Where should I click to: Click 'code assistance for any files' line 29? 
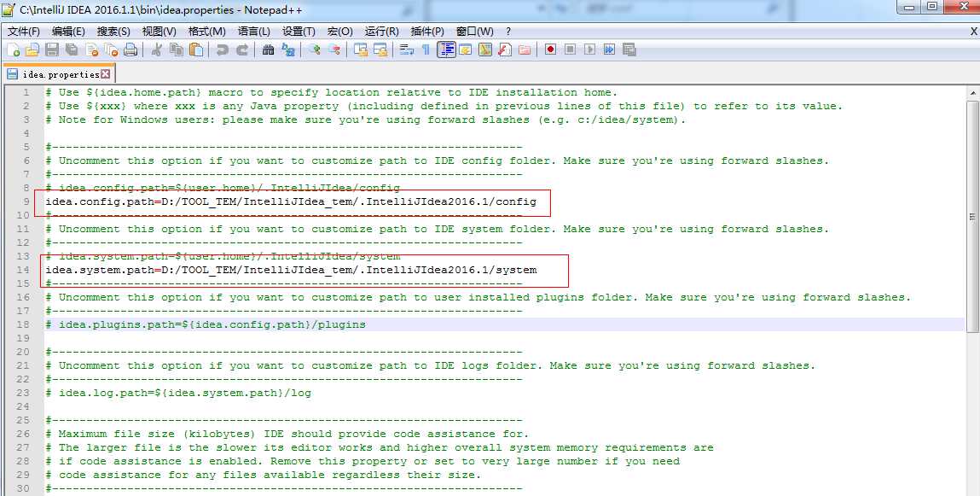coord(264,475)
